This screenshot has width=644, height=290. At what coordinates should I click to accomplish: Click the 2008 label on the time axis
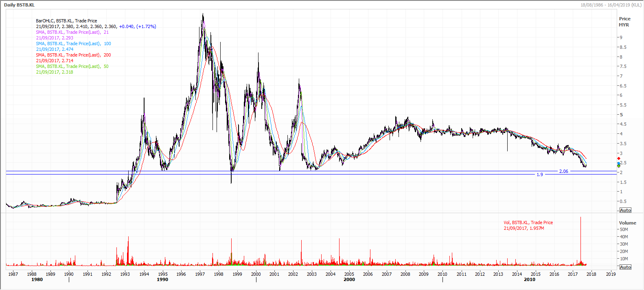tap(405, 274)
